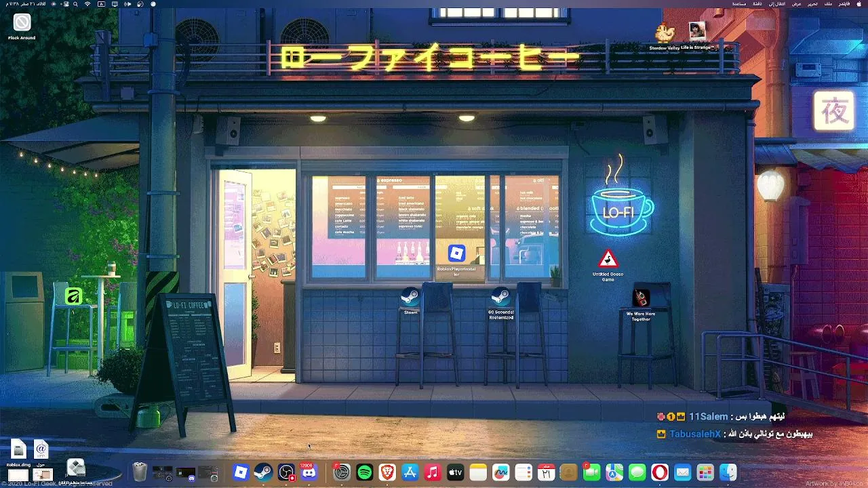Open Steam from the dock
Image resolution: width=868 pixels, height=488 pixels.
pyautogui.click(x=263, y=472)
